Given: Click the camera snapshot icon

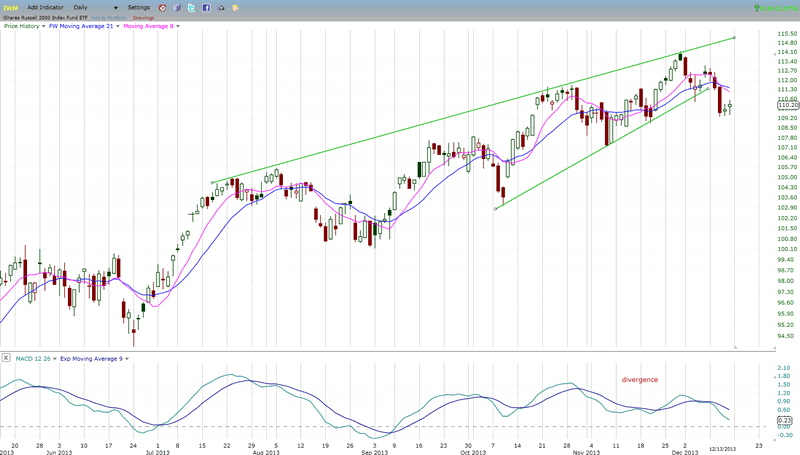Looking at the screenshot, I should (x=221, y=8).
